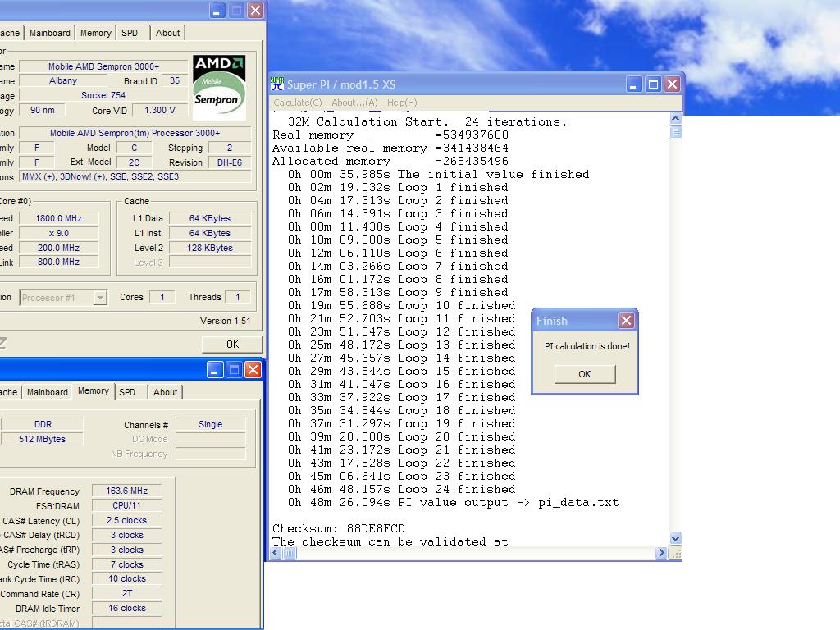
Task: Click the '2T' Command Rate value
Action: (127, 594)
